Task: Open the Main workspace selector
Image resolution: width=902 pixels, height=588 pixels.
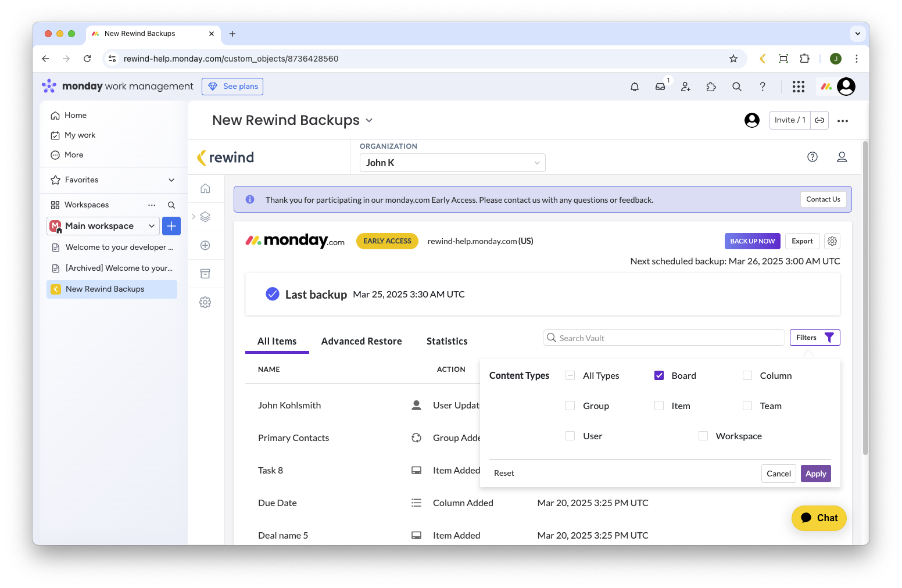Action: 103,226
